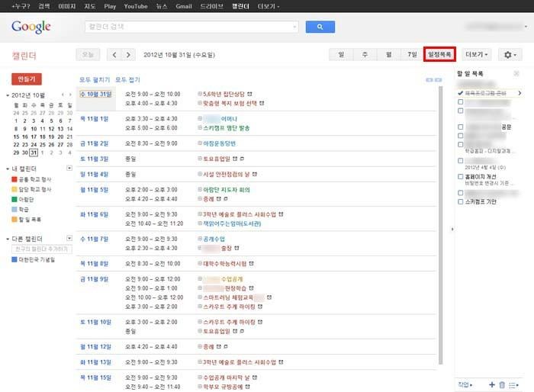
Task: Open YouTube from the top bar
Action: tap(136, 6)
